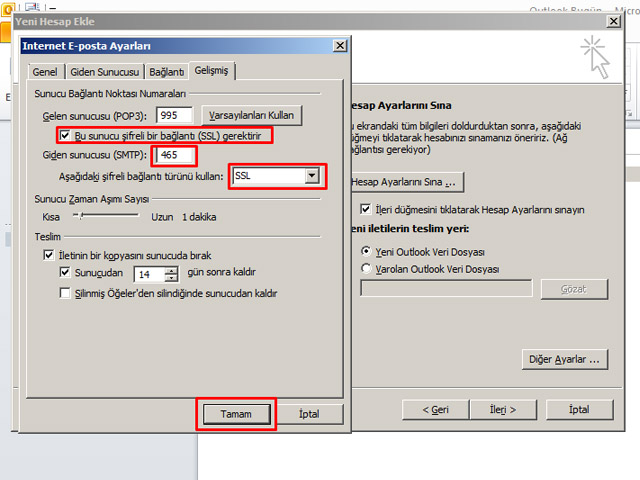Uncheck İletinin bir kopyasını sunucuda bırak
The image size is (640, 480).
tap(49, 256)
